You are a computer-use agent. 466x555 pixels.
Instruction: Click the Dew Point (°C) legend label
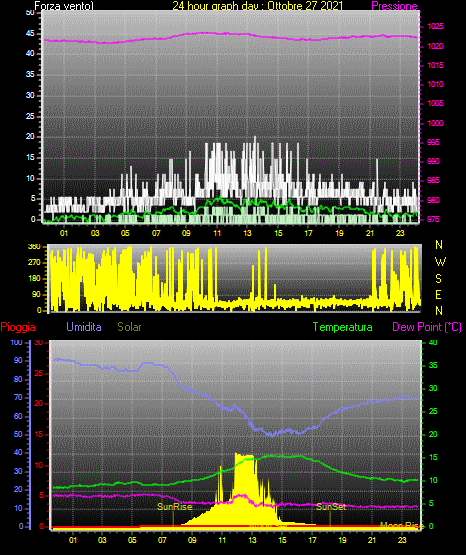click(427, 327)
